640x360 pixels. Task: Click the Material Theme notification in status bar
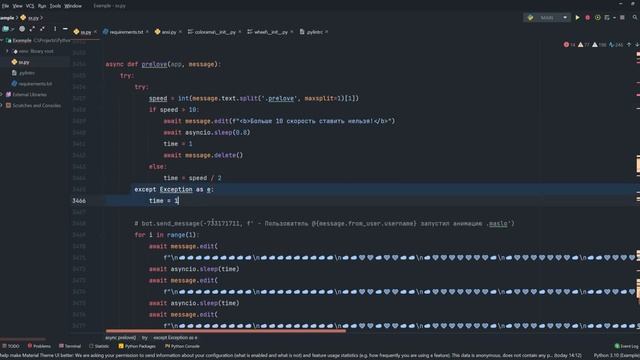[291, 356]
